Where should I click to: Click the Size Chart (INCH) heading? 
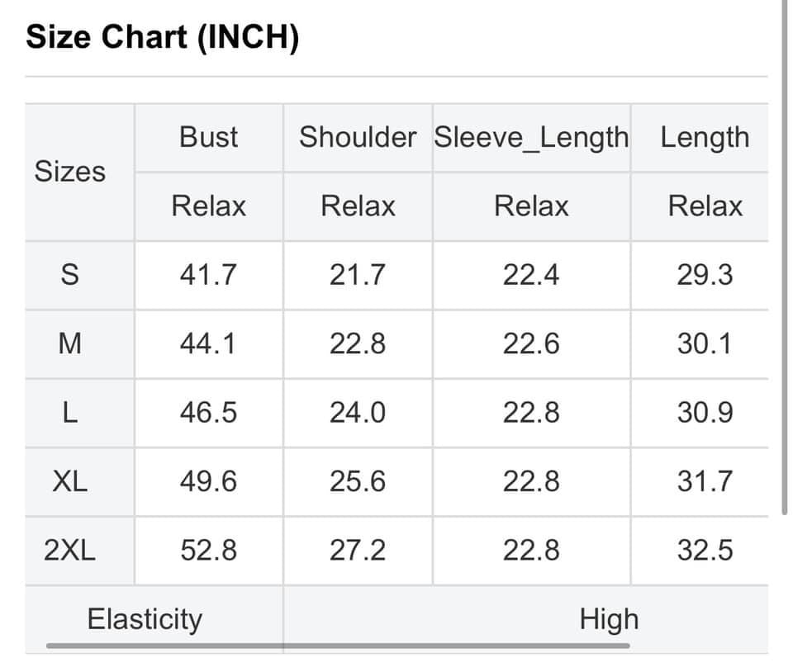tap(163, 37)
